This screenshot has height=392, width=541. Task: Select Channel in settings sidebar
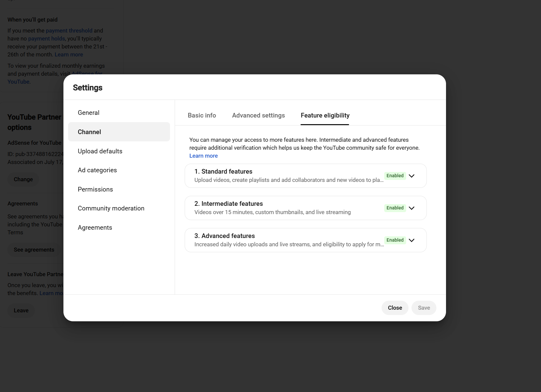click(x=119, y=132)
